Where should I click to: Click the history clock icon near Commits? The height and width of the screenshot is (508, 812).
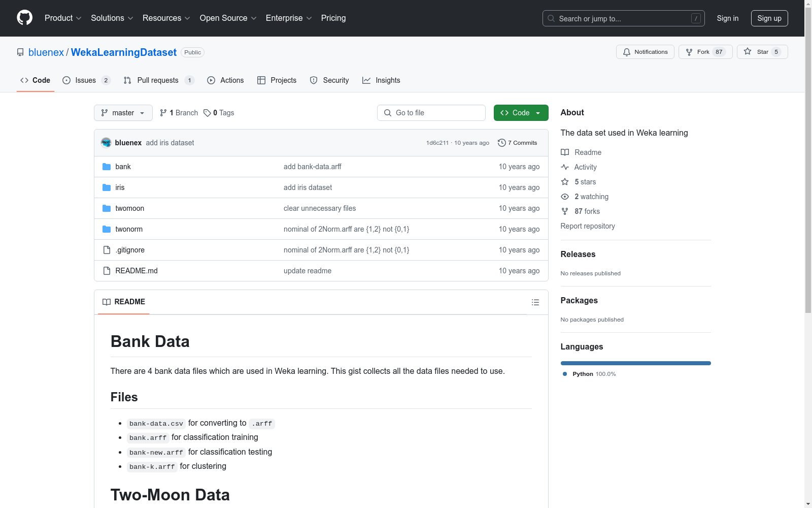coord(502,143)
